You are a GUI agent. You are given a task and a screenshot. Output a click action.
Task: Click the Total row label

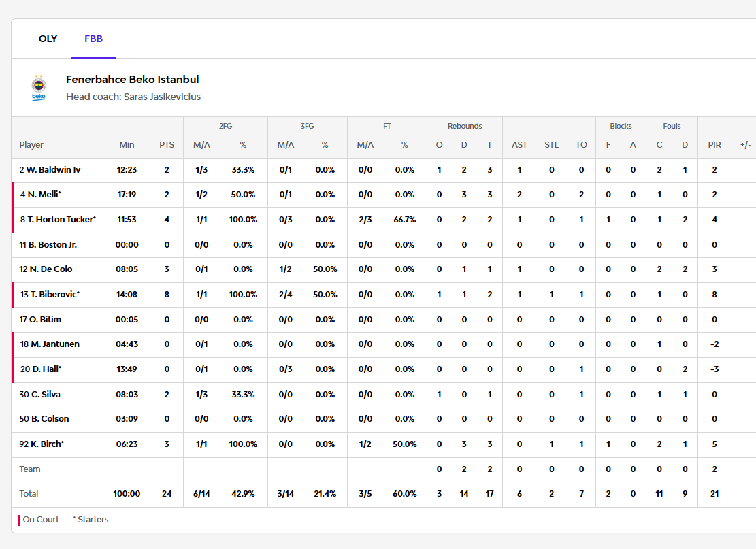point(29,494)
